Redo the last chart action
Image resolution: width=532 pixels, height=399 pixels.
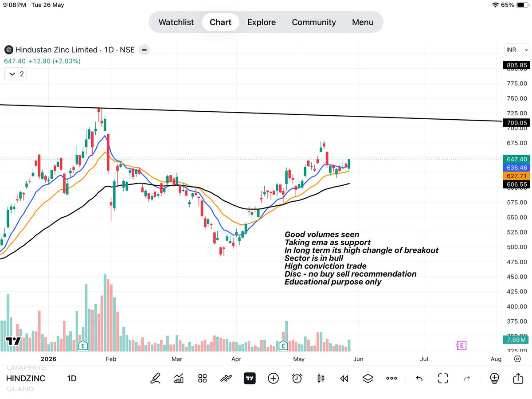[x=466, y=378]
